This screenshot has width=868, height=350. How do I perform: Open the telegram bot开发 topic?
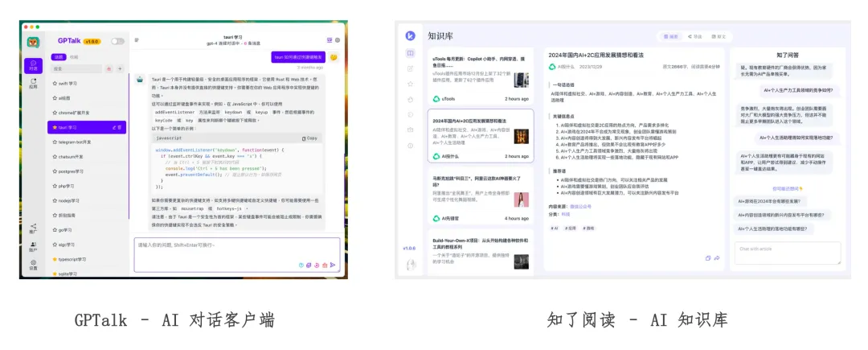tap(87, 142)
